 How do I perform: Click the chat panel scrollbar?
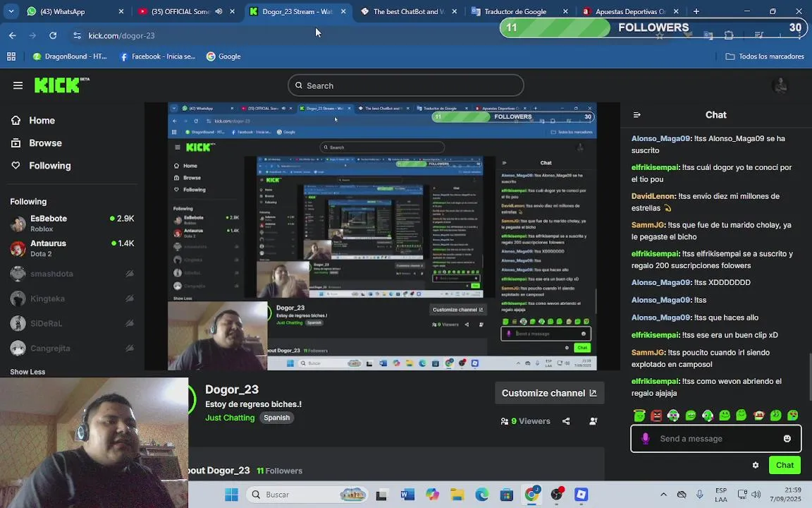click(810, 377)
